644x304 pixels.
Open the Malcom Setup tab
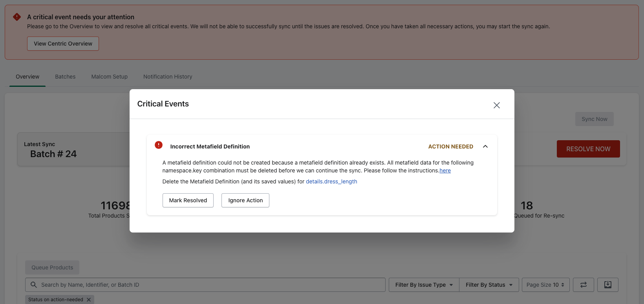(x=109, y=77)
